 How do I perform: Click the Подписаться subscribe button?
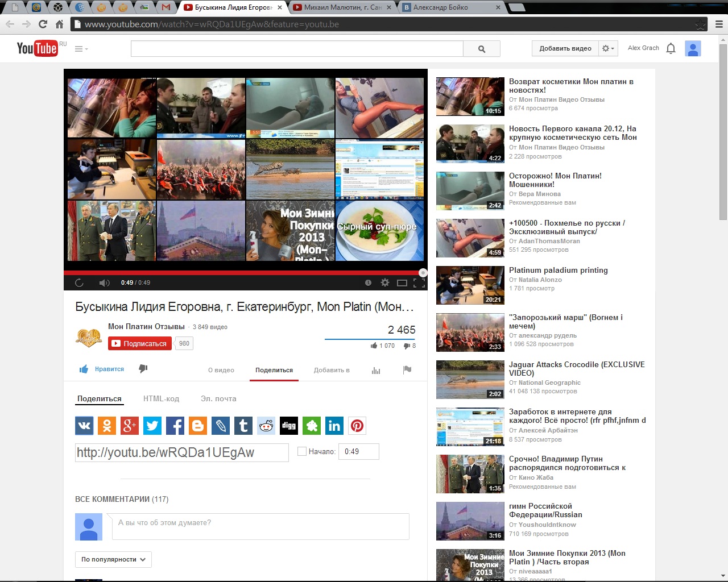140,343
